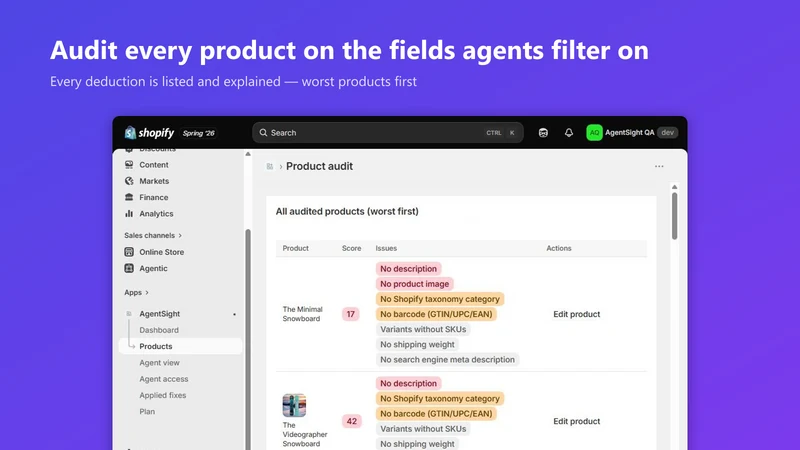This screenshot has height=450, width=800.
Task: Click The Minimal Snowboard product name
Action: [303, 314]
